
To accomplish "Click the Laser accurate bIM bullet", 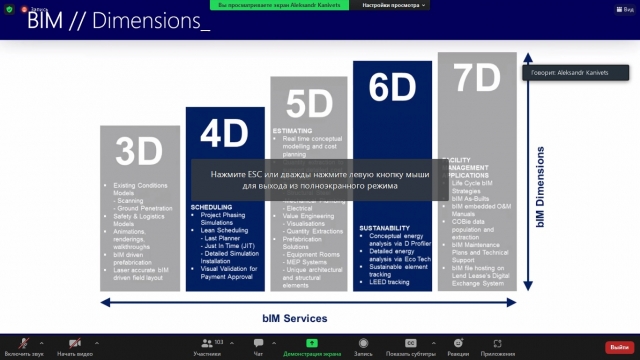I will click(x=140, y=274).
